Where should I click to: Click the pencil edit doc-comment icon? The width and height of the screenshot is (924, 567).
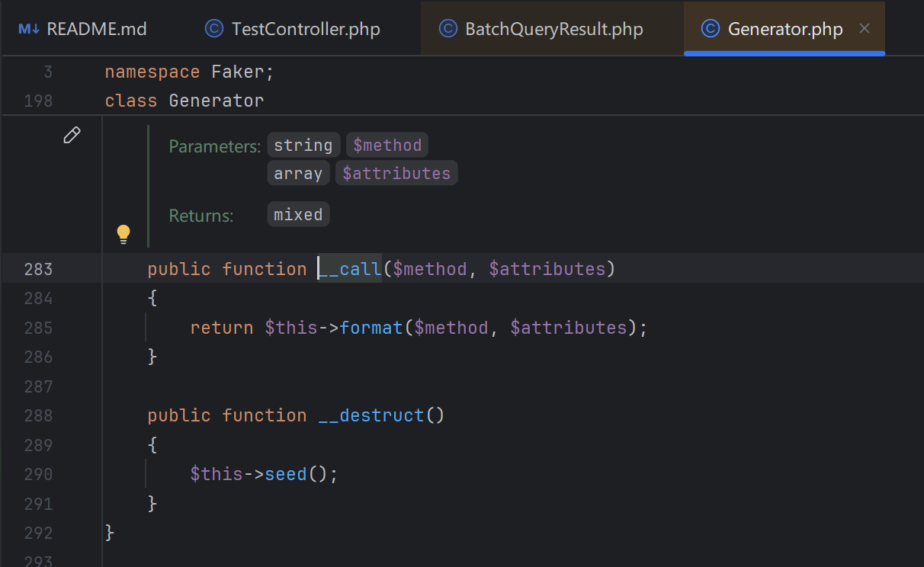click(x=72, y=136)
